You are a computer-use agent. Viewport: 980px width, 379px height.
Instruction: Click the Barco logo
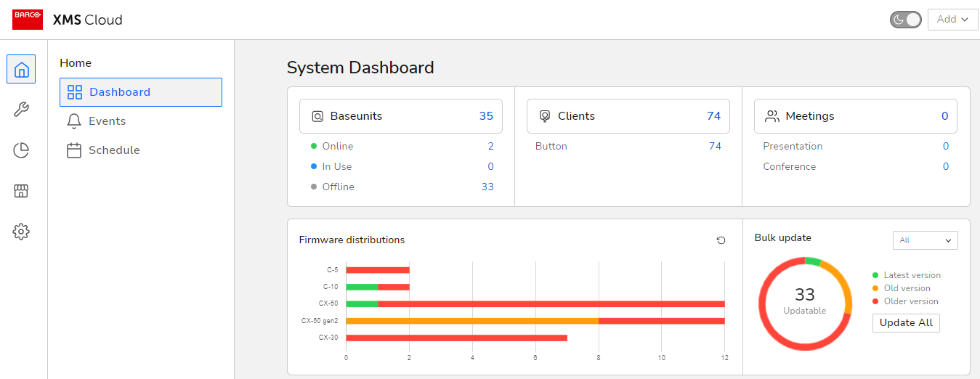[28, 20]
